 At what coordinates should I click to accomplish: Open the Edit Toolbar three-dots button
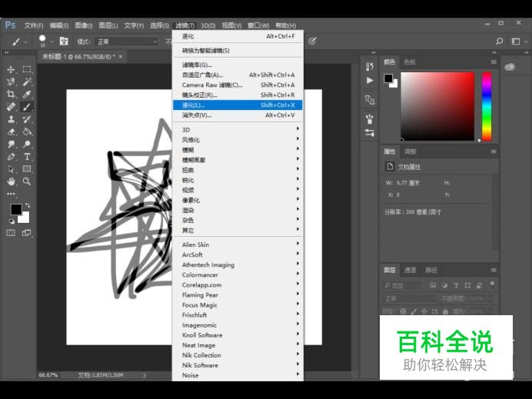(x=11, y=194)
